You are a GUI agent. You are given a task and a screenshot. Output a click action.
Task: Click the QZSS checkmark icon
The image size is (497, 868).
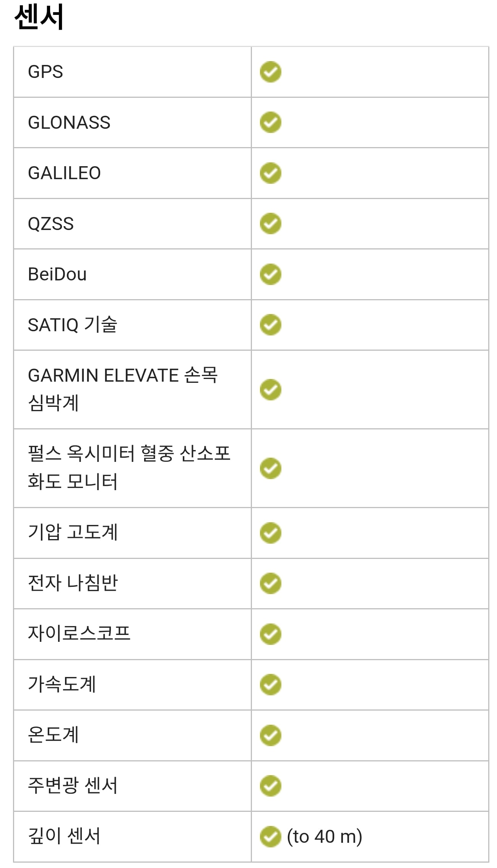tap(270, 223)
